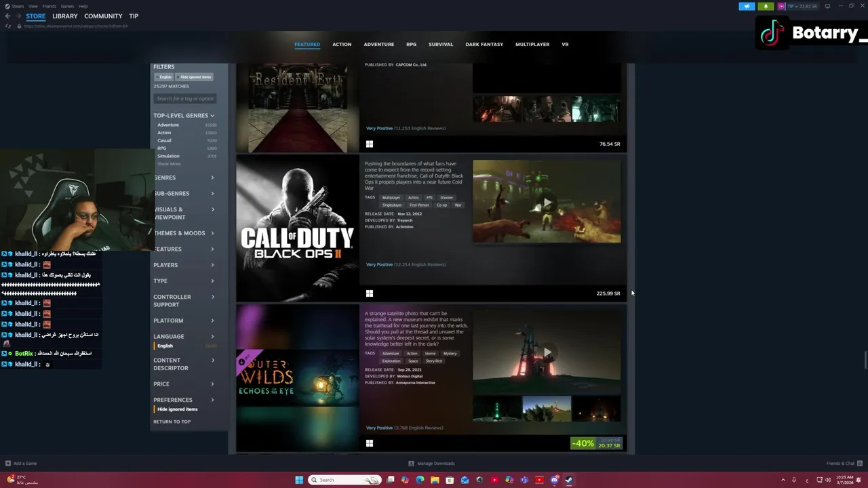Screen dimensions: 868x488
Task: Click the Windows taskbar search box
Action: pos(344,480)
